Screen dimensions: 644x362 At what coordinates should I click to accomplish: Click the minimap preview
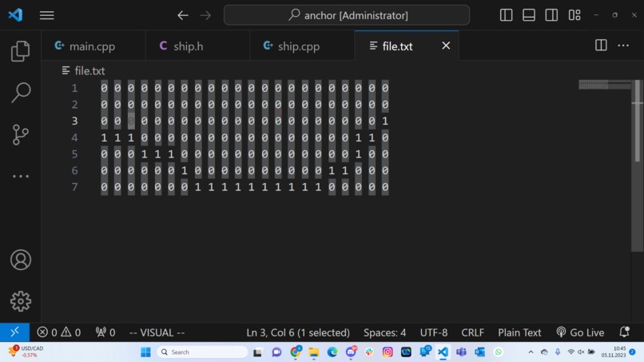pyautogui.click(x=605, y=85)
